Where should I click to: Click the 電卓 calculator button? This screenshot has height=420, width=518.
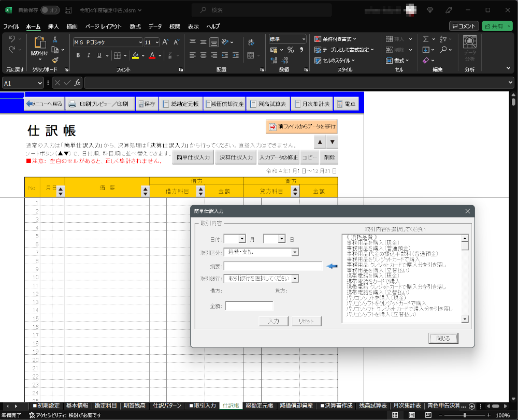[346, 104]
